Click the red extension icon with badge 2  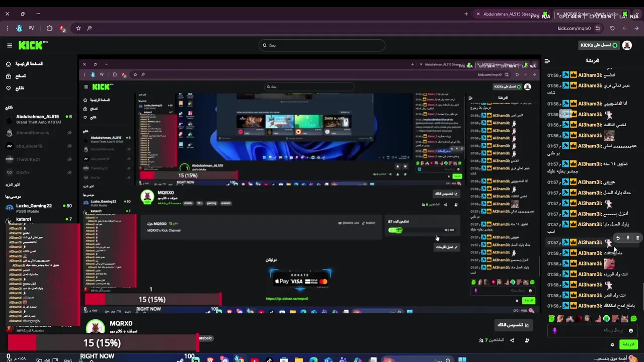point(62,29)
